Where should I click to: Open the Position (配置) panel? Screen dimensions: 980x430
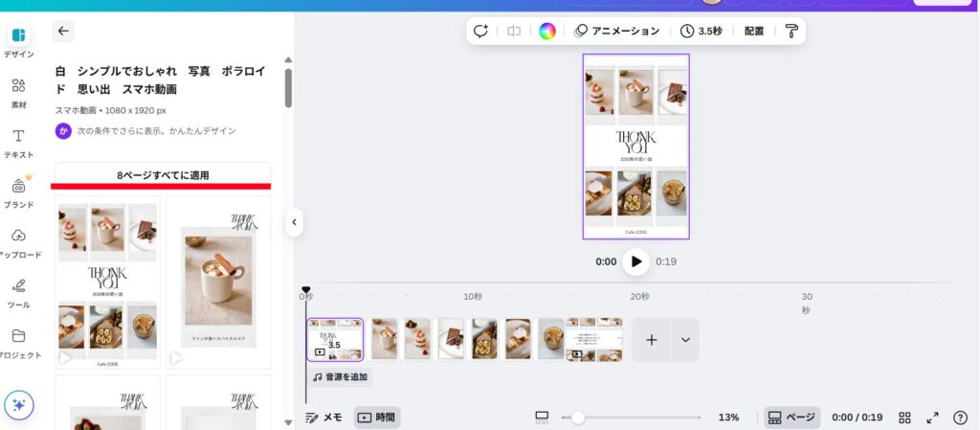[x=754, y=32]
